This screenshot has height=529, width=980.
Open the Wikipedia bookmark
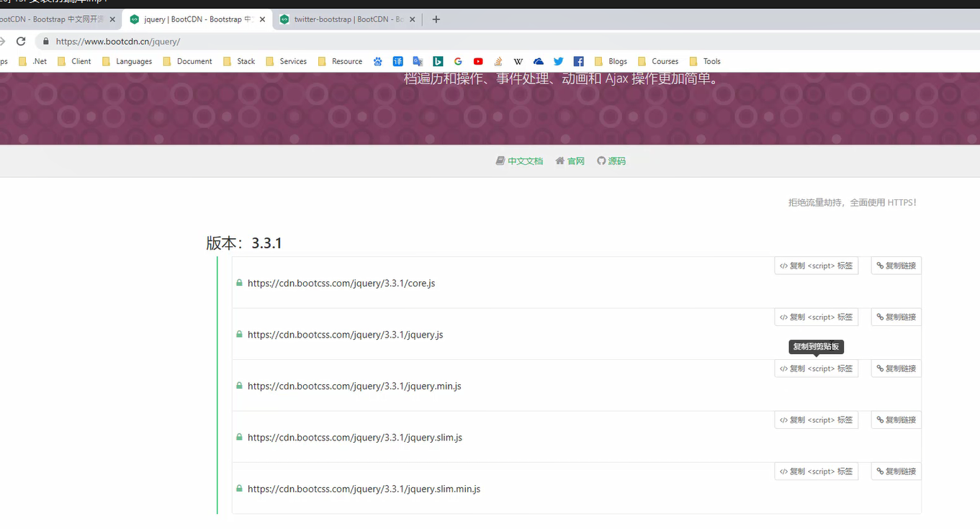coord(518,61)
